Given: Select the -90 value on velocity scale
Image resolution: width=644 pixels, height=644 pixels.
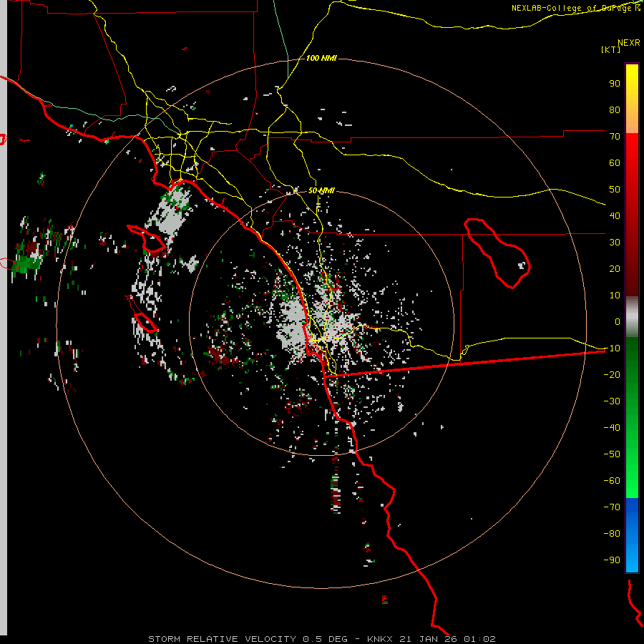Looking at the screenshot, I should pyautogui.click(x=612, y=560).
